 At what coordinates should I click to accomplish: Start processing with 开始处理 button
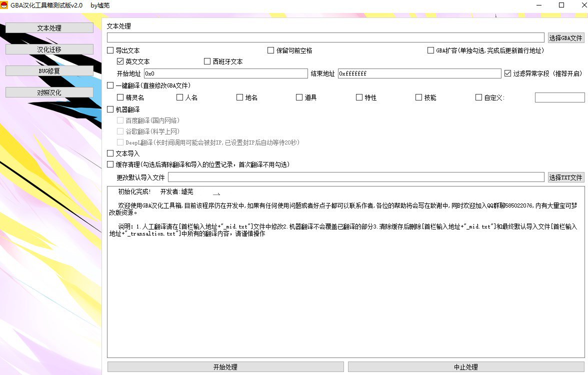tap(225, 367)
